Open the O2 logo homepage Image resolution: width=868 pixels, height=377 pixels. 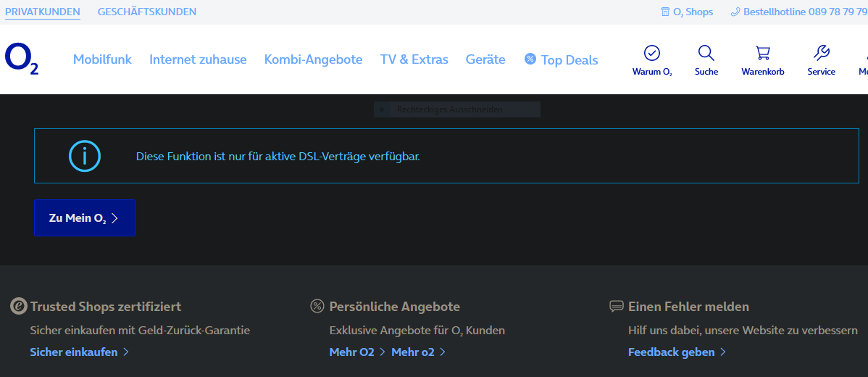[22, 59]
